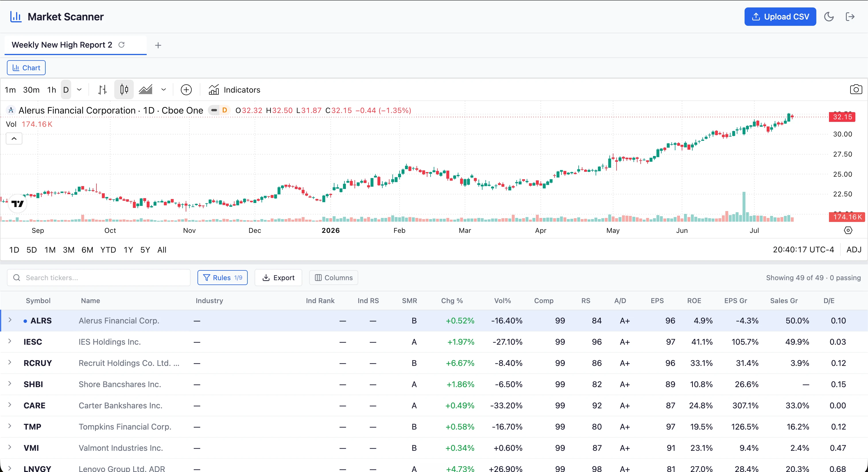Select the 30m chart interval
Viewport: 868px width, 472px height.
coord(31,90)
